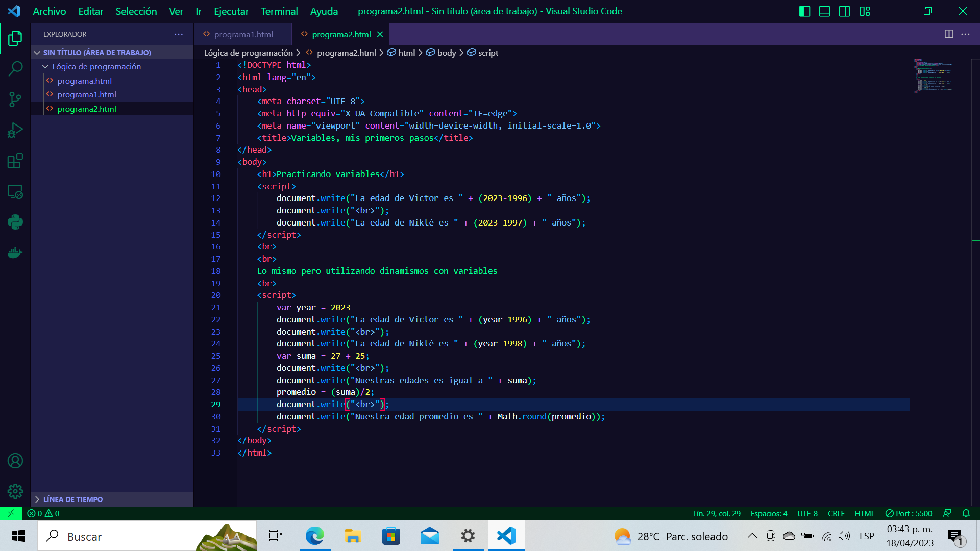The image size is (980, 551).
Task: Open Customize Layout icon in title bar
Action: pyautogui.click(x=865, y=11)
